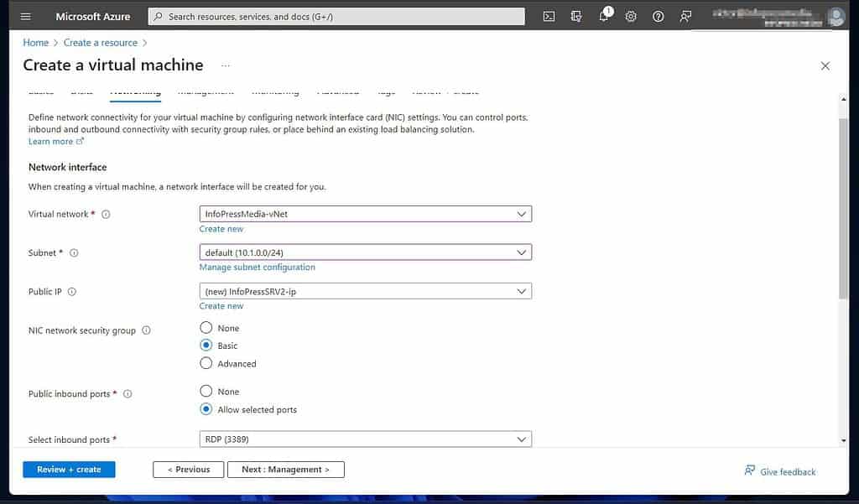Show info tooltip for NIC network security group

(146, 330)
